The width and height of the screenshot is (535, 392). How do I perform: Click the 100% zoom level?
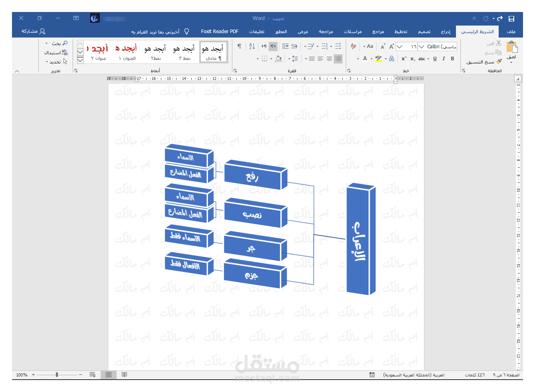click(x=22, y=375)
